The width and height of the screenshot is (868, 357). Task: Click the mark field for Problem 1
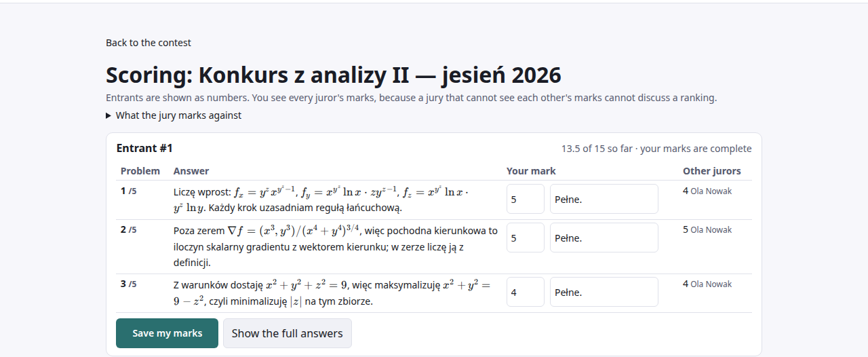click(x=526, y=199)
